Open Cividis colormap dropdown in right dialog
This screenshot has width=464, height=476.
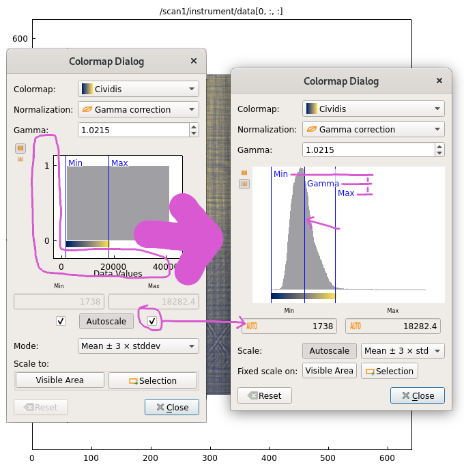(373, 109)
